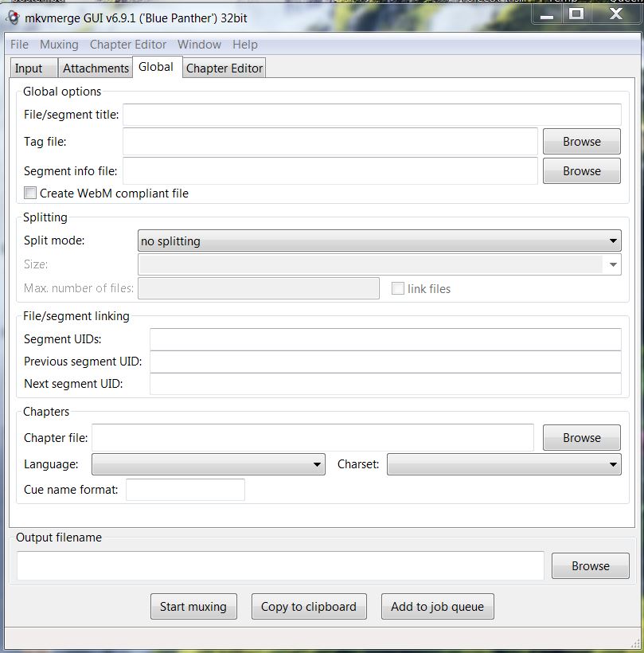
Task: Click the Max. number of files field
Action: [x=259, y=288]
